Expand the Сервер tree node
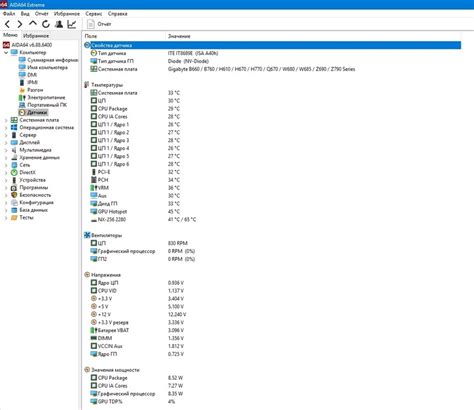 [6, 135]
